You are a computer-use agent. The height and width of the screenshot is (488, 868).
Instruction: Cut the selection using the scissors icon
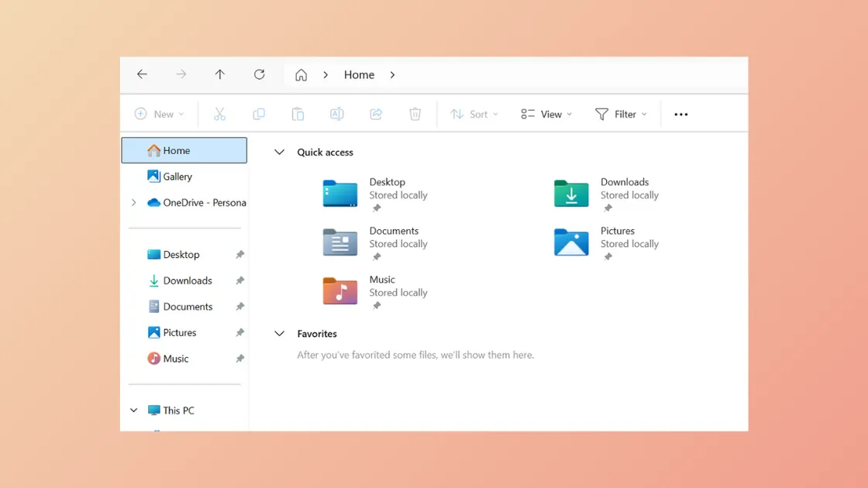click(220, 113)
